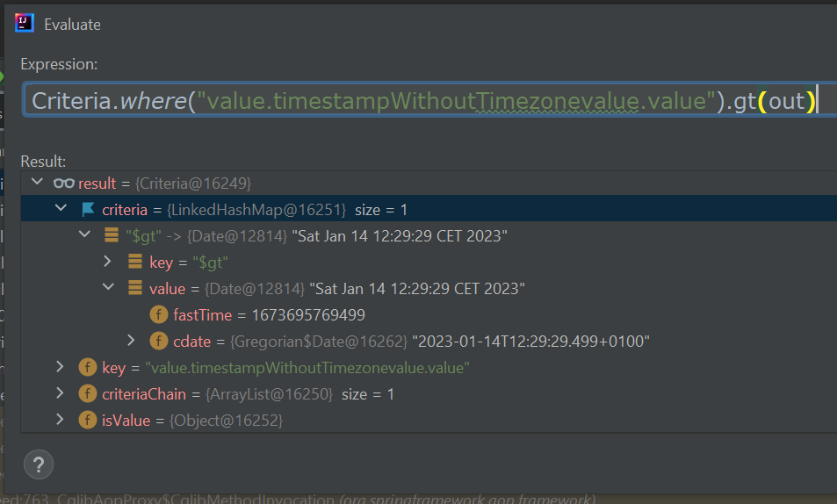Select the criteria = {LinkedHashMap@16251} row
Image resolution: width=837 pixels, height=504 pixels.
tap(429, 209)
